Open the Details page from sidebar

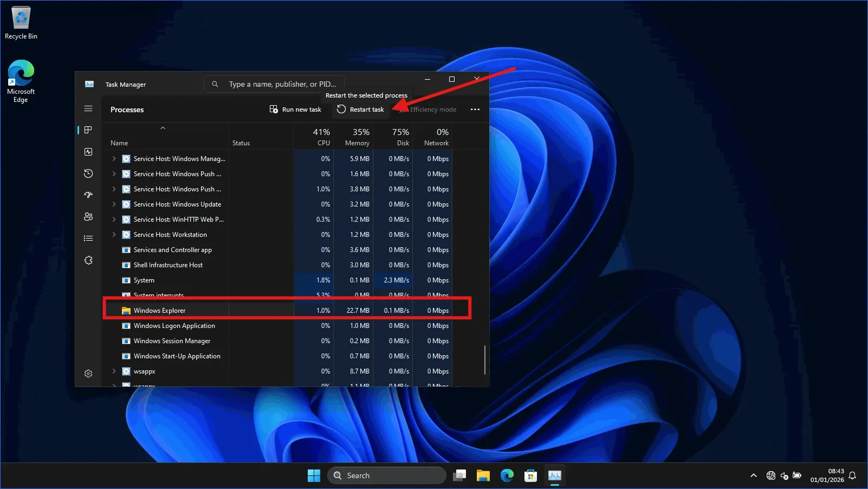pos(88,238)
